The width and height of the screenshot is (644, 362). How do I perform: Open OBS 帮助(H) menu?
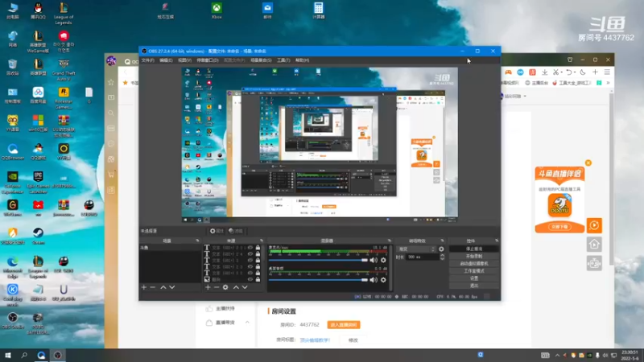303,60
